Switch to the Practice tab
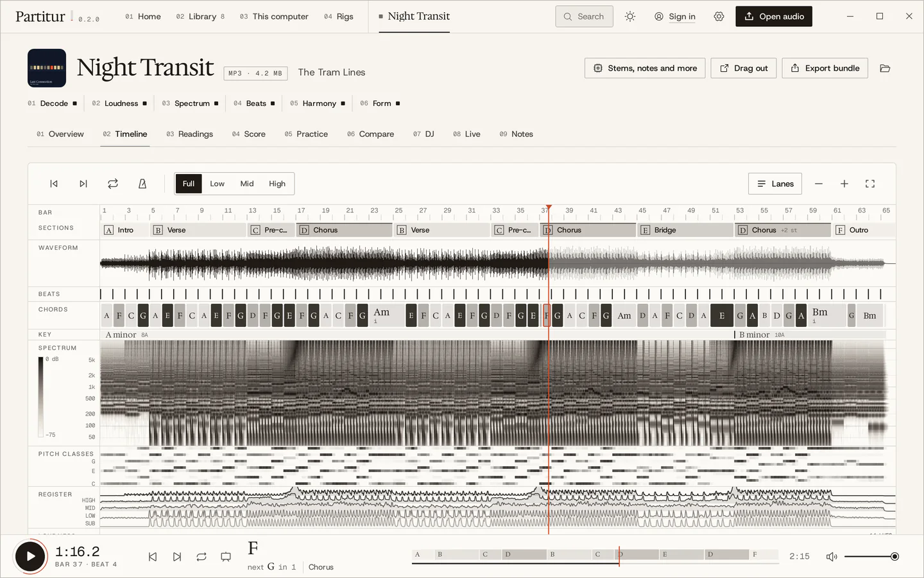The width and height of the screenshot is (924, 578). click(306, 134)
